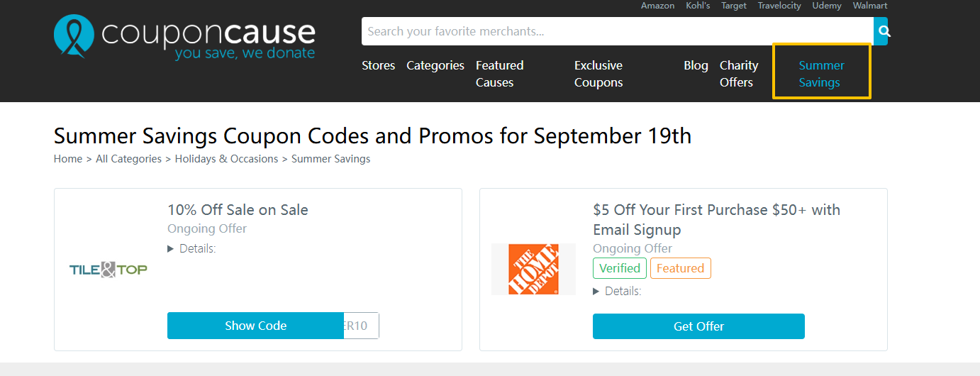Click the CouponCause ribbon logo
980x376 pixels.
pyautogui.click(x=74, y=36)
